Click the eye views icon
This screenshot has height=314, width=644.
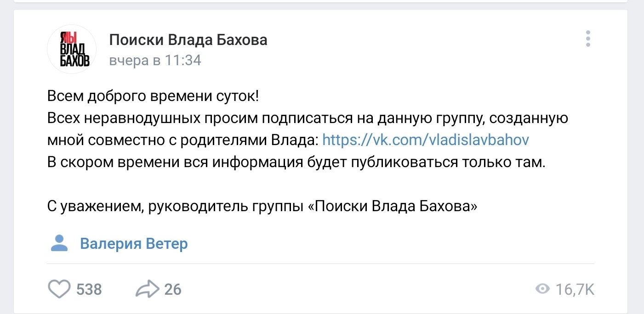pyautogui.click(x=543, y=289)
